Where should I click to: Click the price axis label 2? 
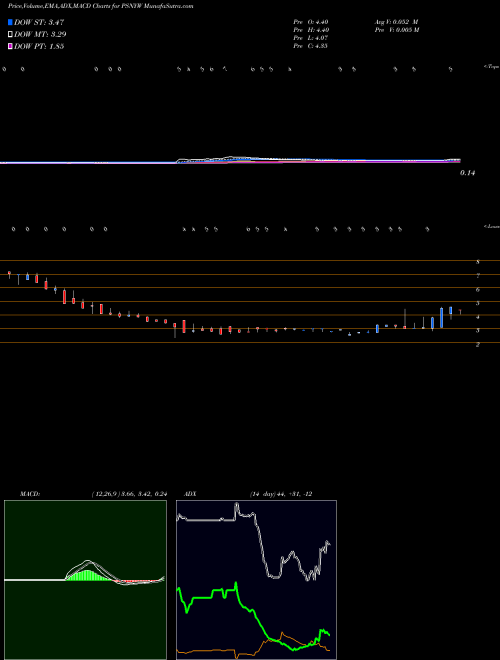tap(478, 345)
